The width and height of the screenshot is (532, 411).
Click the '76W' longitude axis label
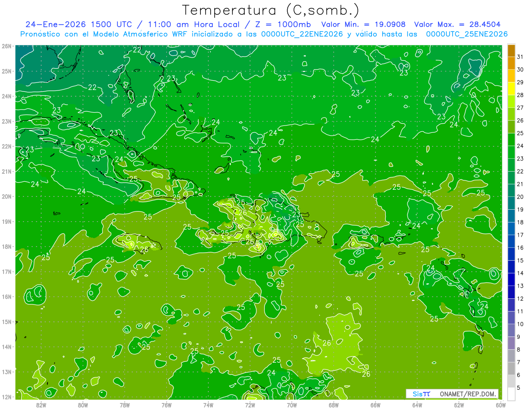(166, 404)
